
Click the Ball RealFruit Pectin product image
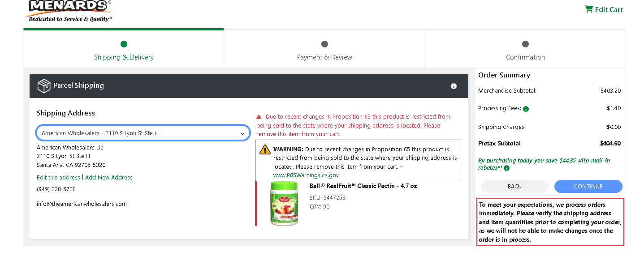(x=284, y=204)
